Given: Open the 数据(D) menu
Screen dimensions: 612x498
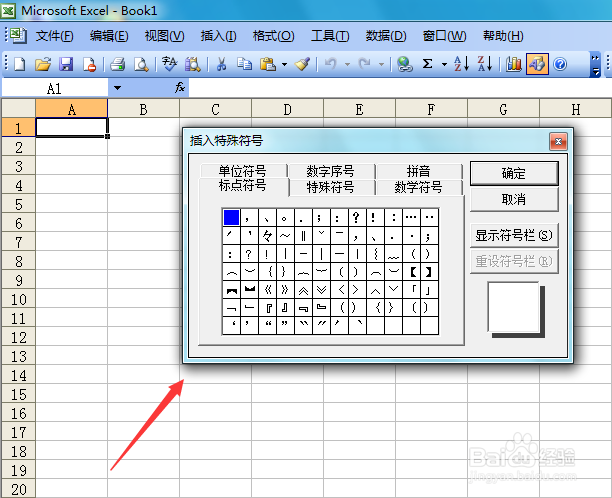Looking at the screenshot, I should (x=386, y=36).
